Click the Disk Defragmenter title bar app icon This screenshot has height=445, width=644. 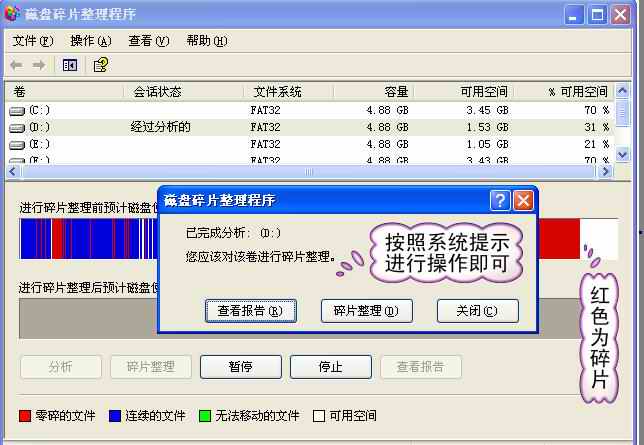12,13
